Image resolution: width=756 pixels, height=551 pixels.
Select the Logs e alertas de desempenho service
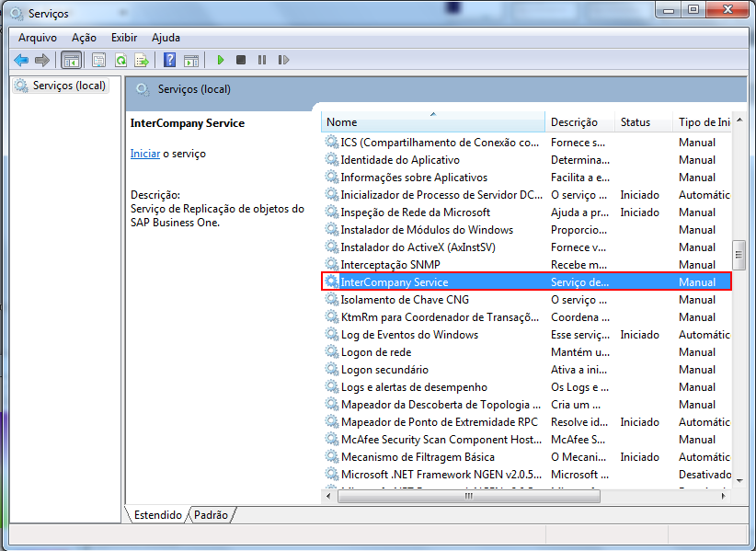(526, 386)
